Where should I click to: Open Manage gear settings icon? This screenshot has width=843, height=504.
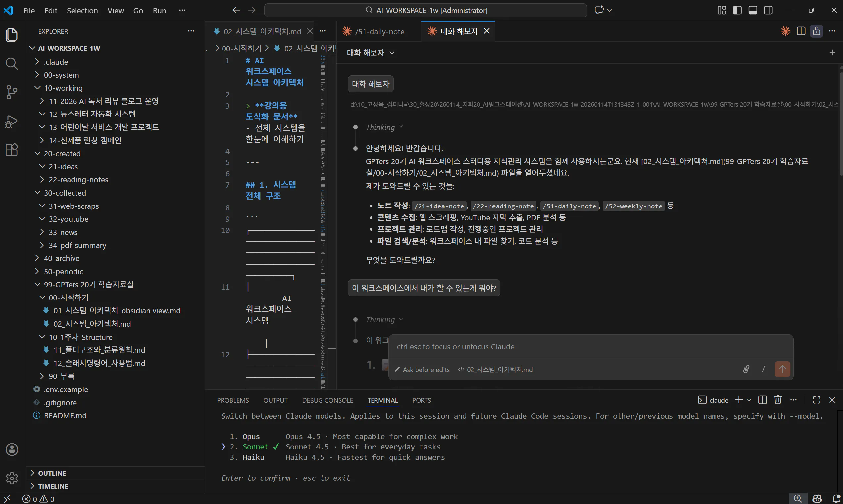[x=12, y=478]
